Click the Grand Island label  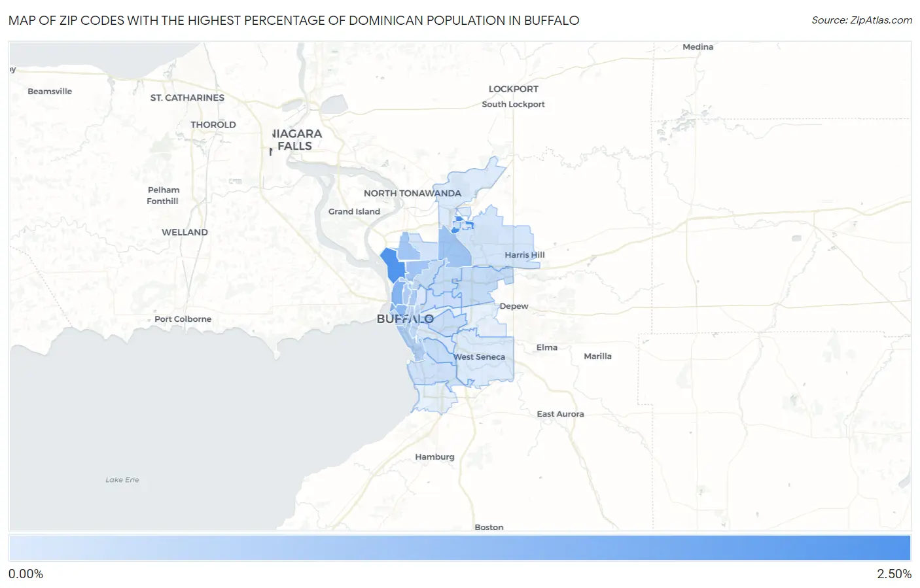354,211
